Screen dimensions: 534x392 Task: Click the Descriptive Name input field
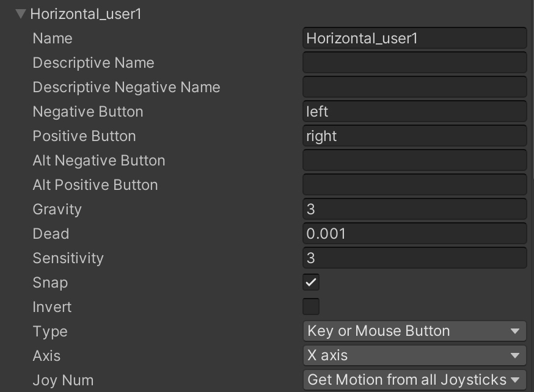click(x=415, y=62)
